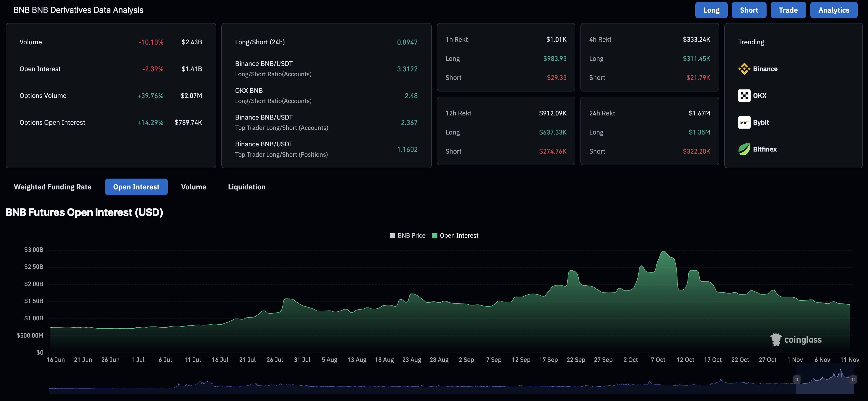Select the Weighted Funding Rate tab
The height and width of the screenshot is (401, 868).
53,187
